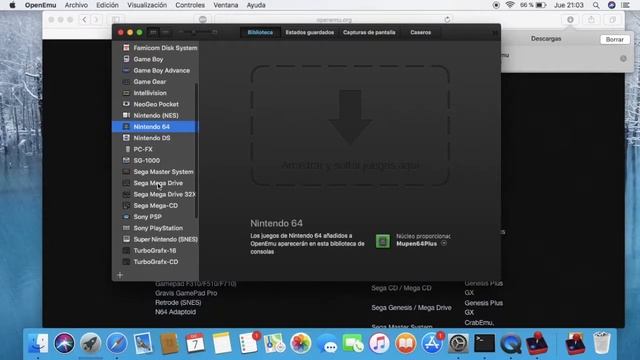Open Calendar from the Dock
The height and width of the screenshot is (360, 640).
pyautogui.click(x=196, y=343)
